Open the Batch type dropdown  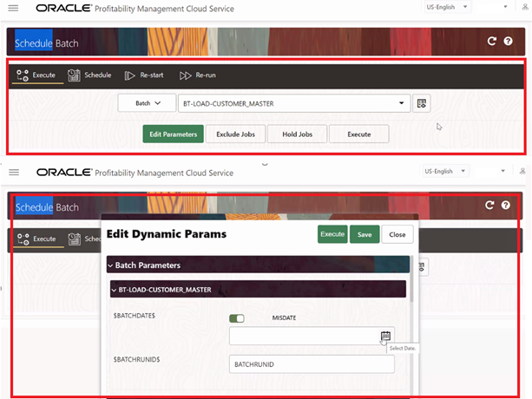[147, 103]
